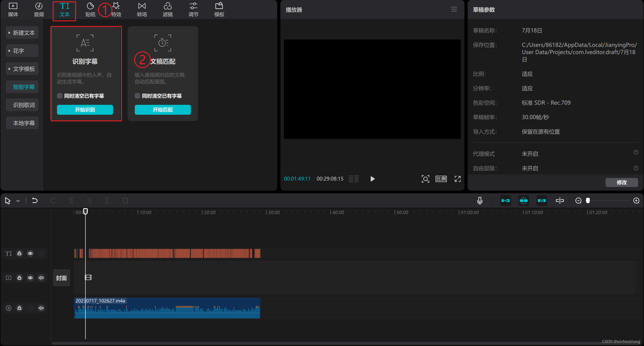Open the cursor tool dropdown arrow

[x=18, y=201]
